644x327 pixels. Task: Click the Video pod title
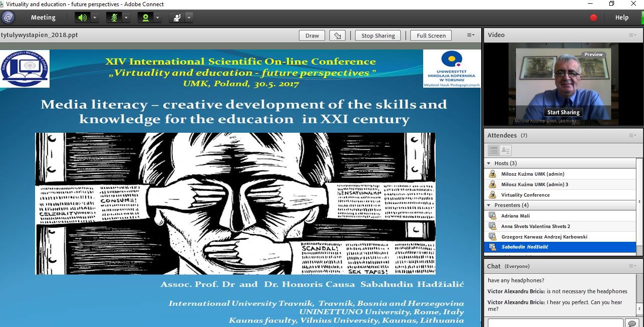[x=496, y=35]
